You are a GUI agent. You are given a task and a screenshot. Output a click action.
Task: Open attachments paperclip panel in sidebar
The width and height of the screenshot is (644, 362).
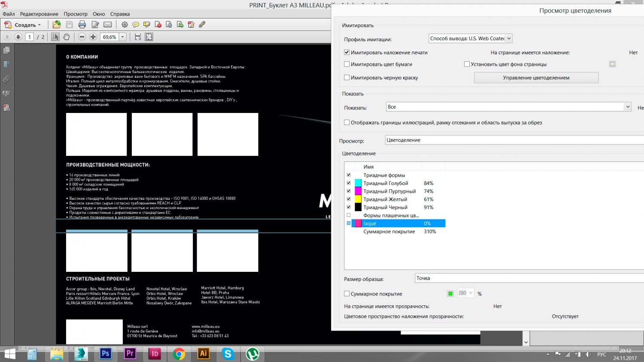point(6,79)
